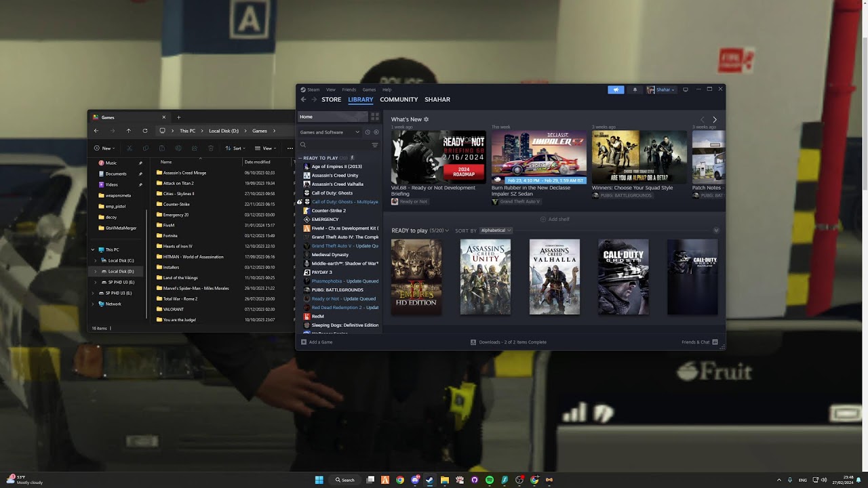The height and width of the screenshot is (488, 868).
Task: Open Steam notifications bell
Action: point(635,89)
